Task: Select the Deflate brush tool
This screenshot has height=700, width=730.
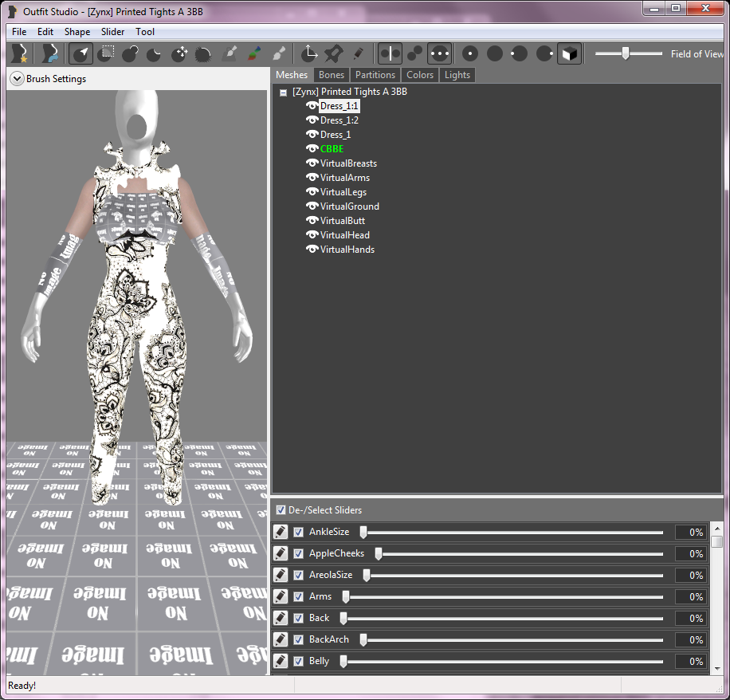Action: [154, 53]
